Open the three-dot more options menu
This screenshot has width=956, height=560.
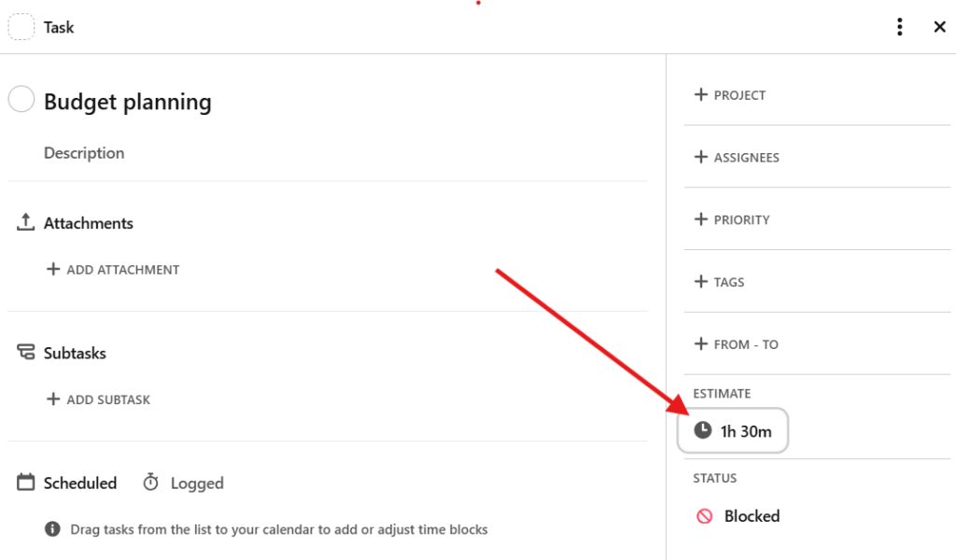coord(899,27)
